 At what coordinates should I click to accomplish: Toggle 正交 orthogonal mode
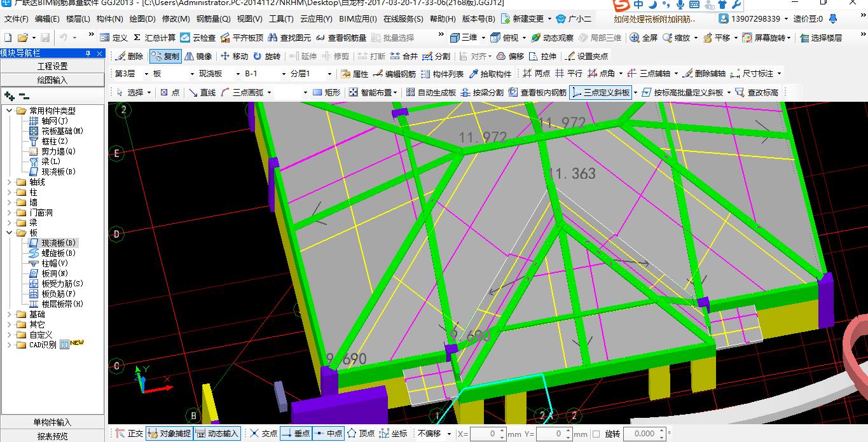coord(129,434)
